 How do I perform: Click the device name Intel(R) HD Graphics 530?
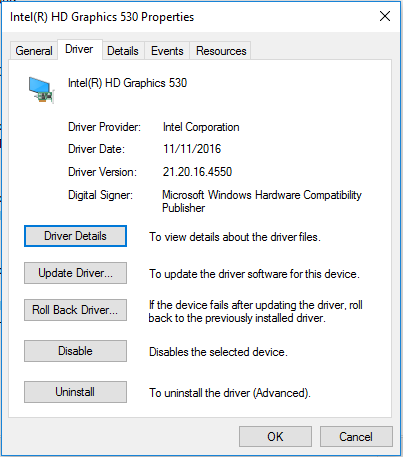[127, 83]
